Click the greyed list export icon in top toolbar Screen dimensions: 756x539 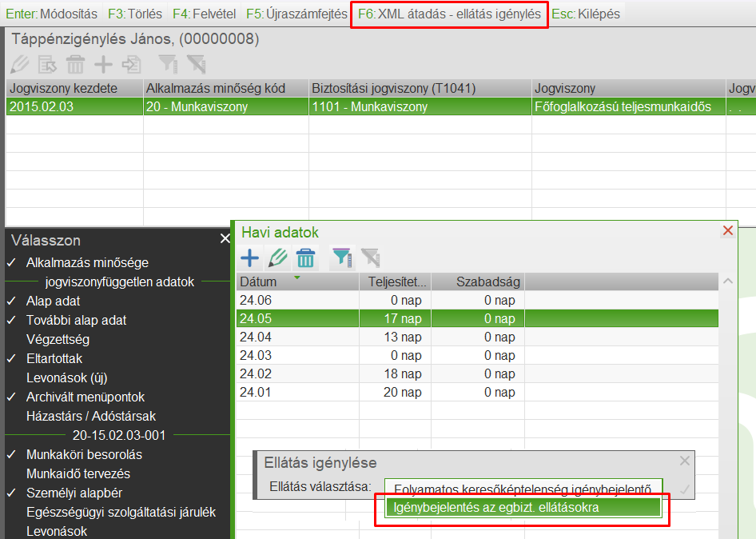47,64
